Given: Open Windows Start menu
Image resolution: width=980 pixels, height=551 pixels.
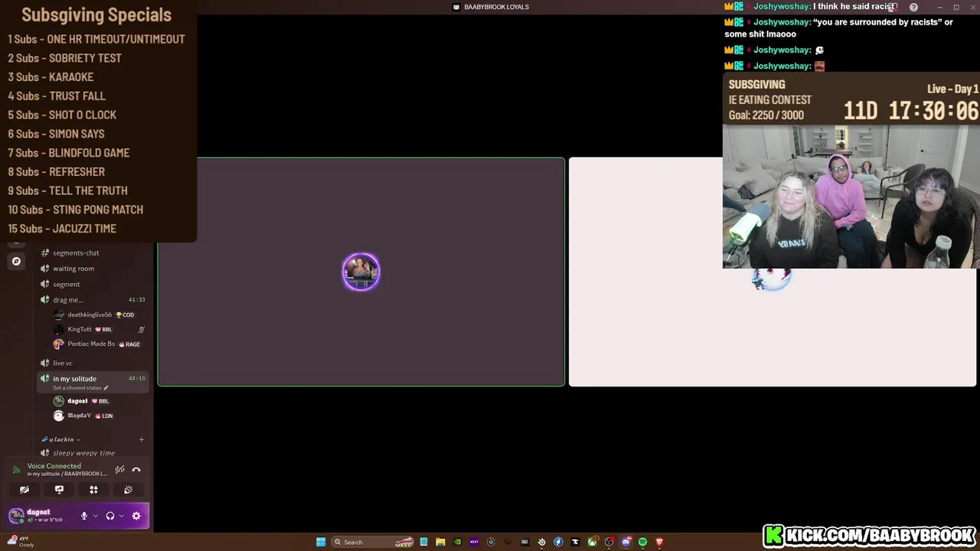Looking at the screenshot, I should tap(321, 542).
